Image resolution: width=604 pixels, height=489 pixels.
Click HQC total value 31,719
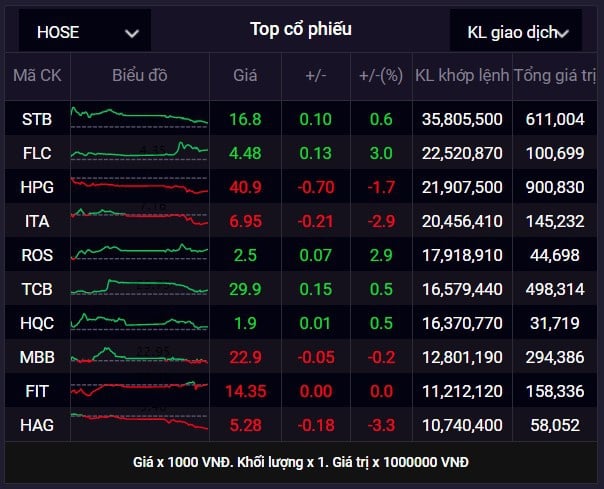[x=555, y=323]
